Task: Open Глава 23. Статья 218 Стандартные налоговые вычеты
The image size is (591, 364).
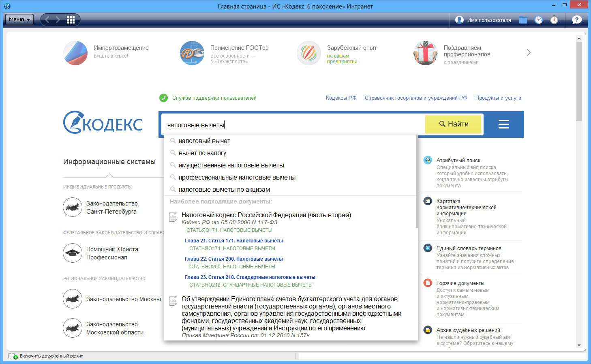Action: (250, 277)
